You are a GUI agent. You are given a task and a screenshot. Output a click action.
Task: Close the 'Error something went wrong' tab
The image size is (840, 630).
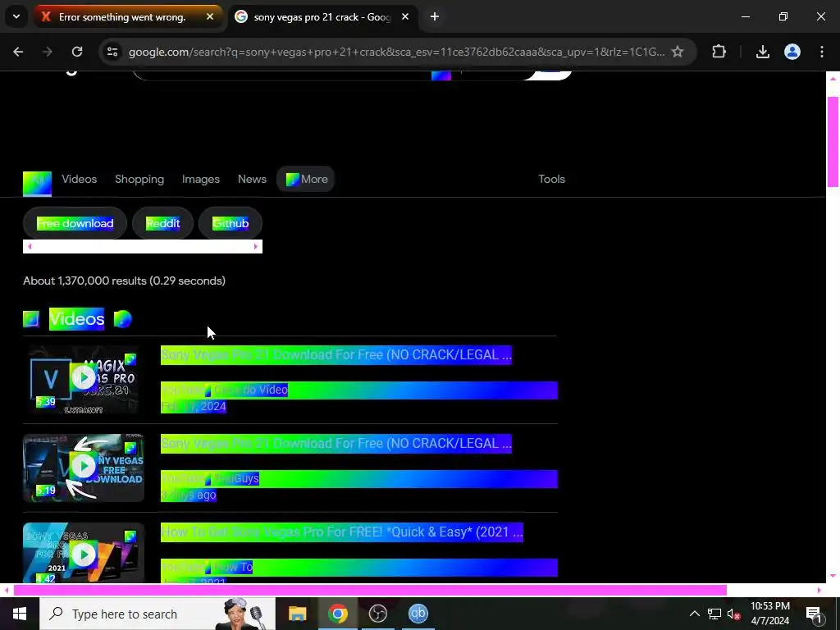[x=210, y=16]
